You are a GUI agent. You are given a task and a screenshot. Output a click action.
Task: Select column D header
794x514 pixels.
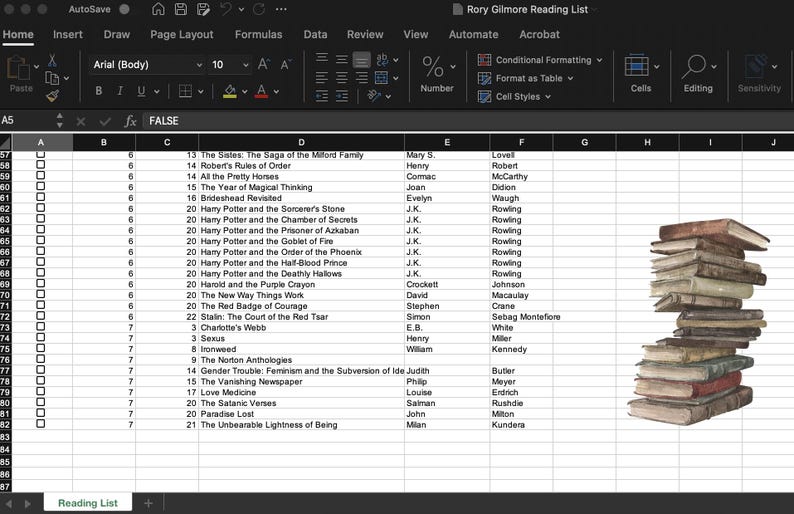tap(301, 143)
